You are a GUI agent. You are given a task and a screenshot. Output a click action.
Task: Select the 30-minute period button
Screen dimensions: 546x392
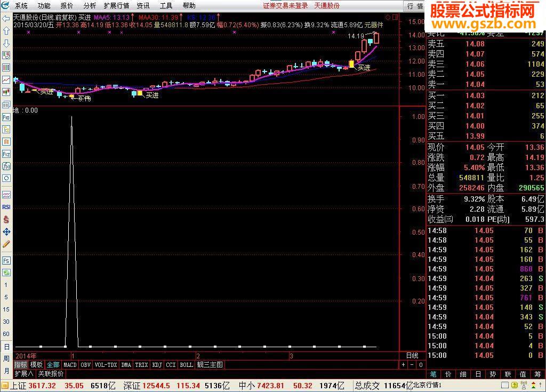6,322
